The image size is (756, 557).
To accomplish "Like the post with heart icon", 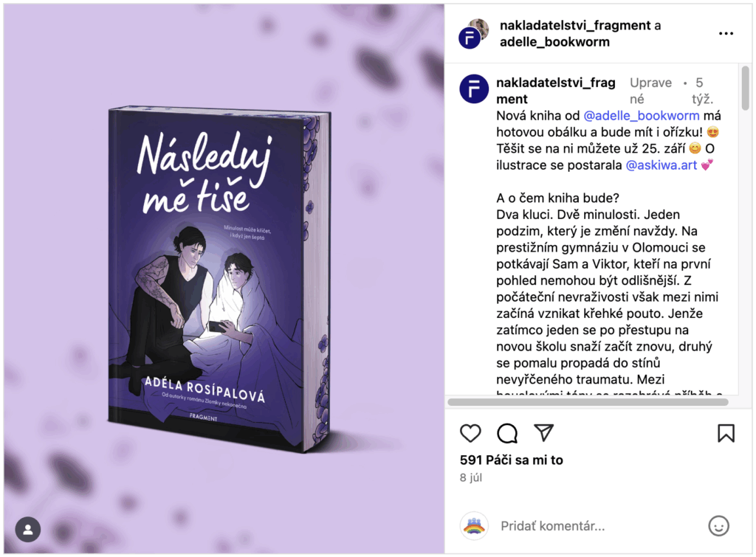I will 470,433.
